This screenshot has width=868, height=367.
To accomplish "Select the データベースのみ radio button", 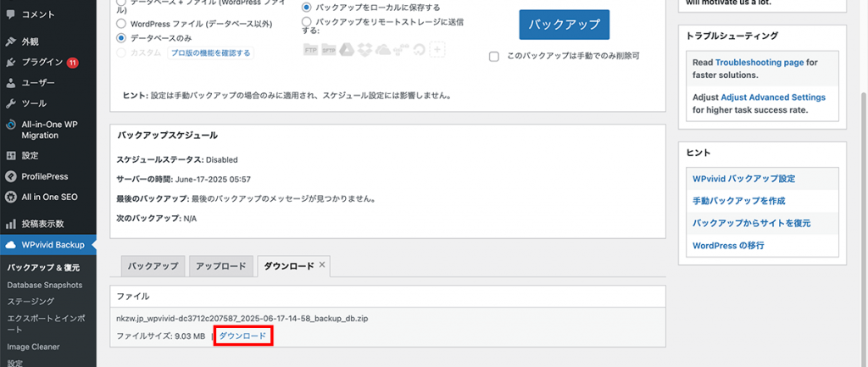I will 122,38.
